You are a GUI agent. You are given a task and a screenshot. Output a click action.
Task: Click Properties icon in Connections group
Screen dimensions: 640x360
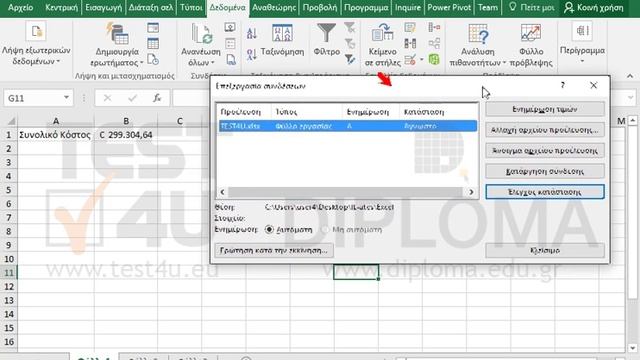230,43
